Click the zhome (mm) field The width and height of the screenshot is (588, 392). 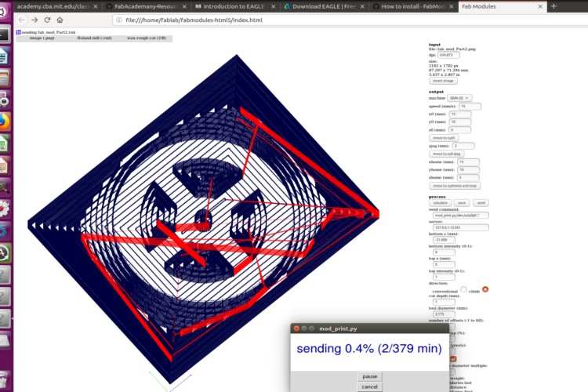pyautogui.click(x=468, y=177)
